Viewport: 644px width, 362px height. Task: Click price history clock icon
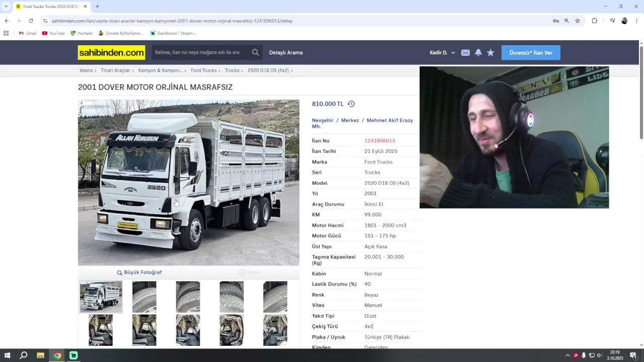coord(351,104)
